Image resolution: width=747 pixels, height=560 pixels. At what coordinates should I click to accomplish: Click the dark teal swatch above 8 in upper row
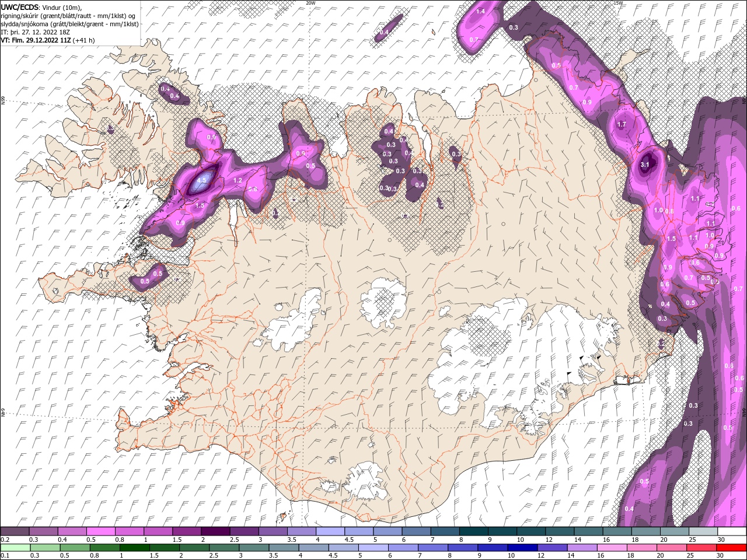click(x=474, y=531)
